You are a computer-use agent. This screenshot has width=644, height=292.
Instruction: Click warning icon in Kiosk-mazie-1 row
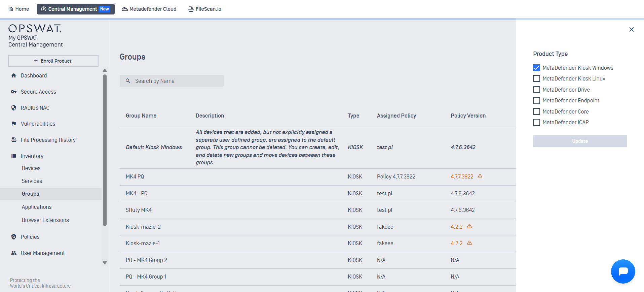tap(469, 243)
